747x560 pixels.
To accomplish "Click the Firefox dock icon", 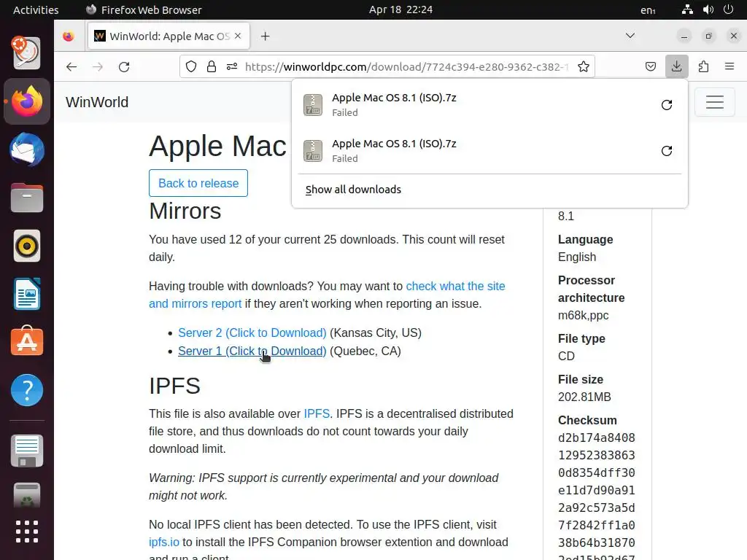I will [27, 101].
